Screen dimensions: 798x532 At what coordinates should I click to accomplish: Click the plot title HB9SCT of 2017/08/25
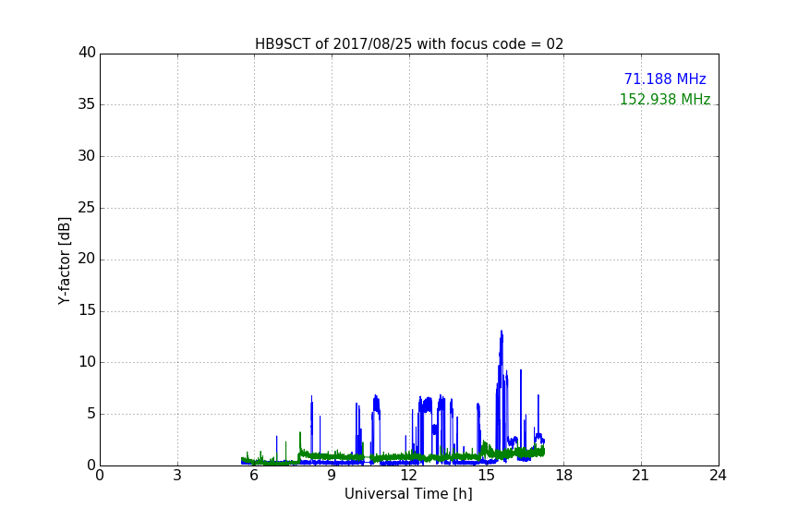(408, 44)
